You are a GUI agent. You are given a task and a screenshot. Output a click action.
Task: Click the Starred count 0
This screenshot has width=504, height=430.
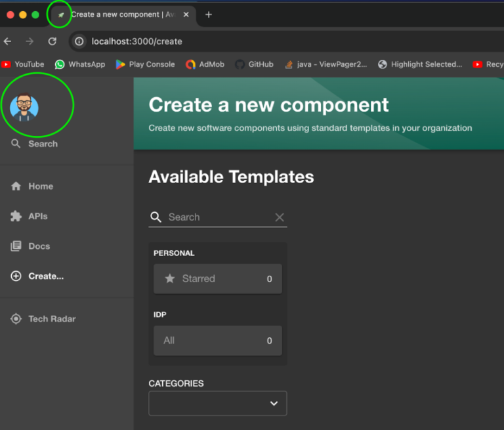pyautogui.click(x=269, y=279)
